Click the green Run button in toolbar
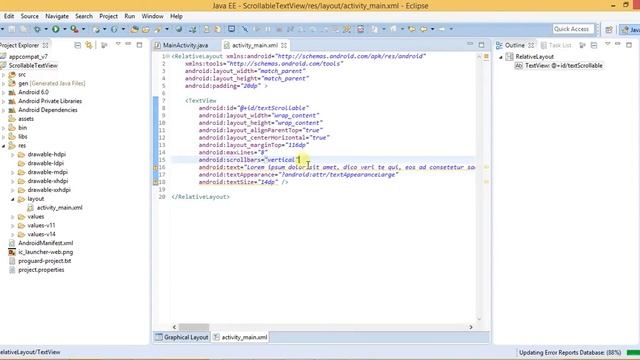The image size is (640, 360). (56, 29)
